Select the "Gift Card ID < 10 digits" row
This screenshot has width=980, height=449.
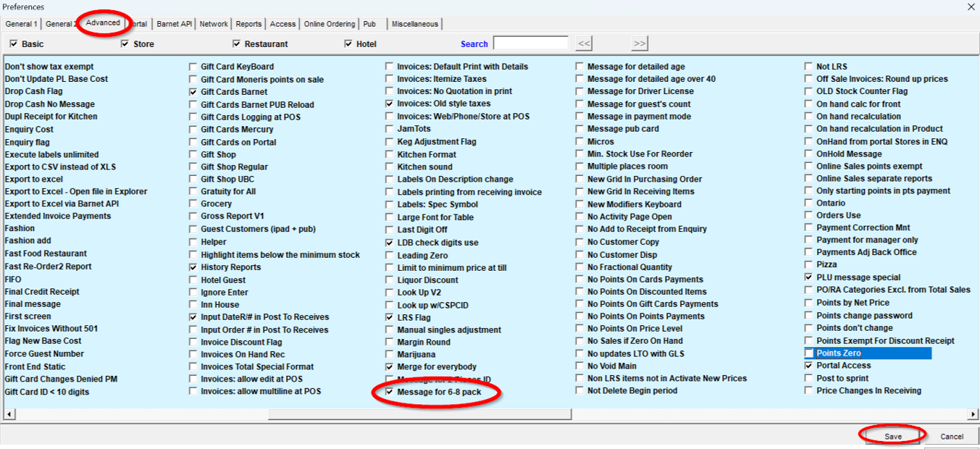[47, 392]
